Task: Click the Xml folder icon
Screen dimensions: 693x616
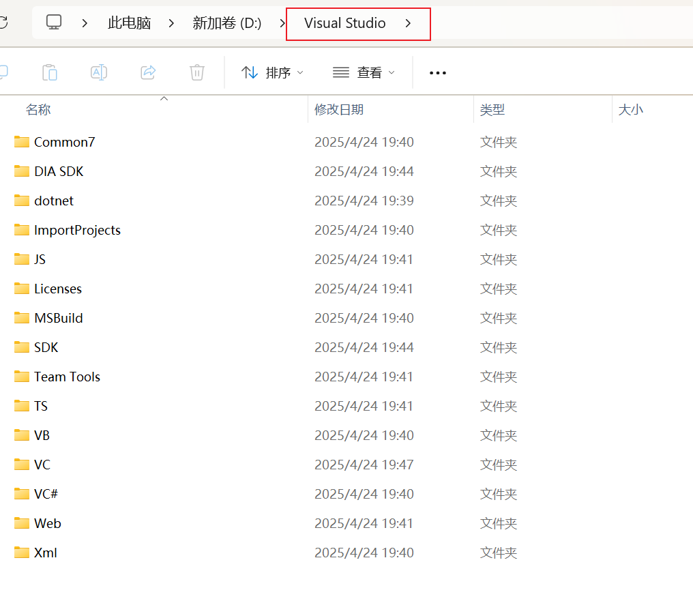Action: 22,553
